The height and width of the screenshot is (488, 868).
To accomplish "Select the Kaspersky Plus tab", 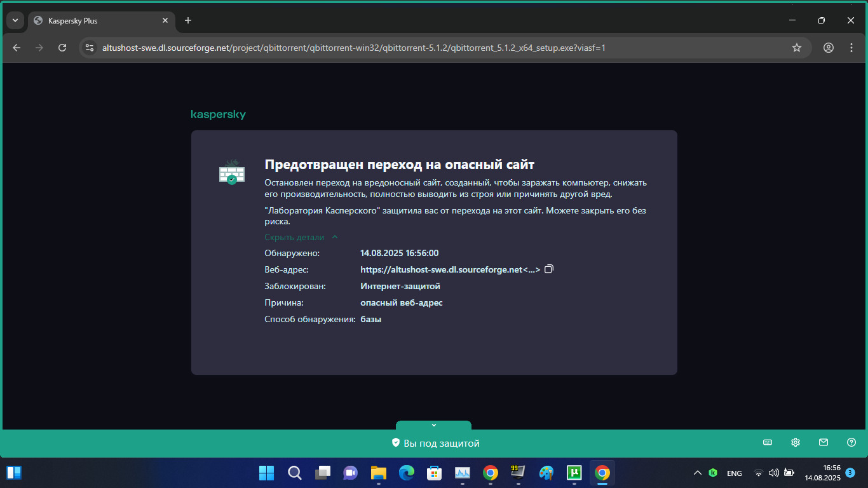I will pyautogui.click(x=102, y=20).
